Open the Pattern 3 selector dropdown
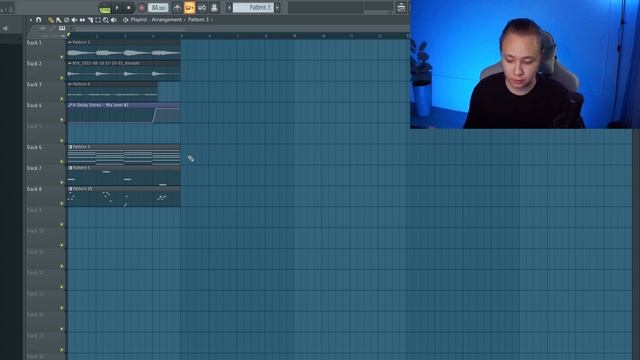 pyautogui.click(x=253, y=8)
